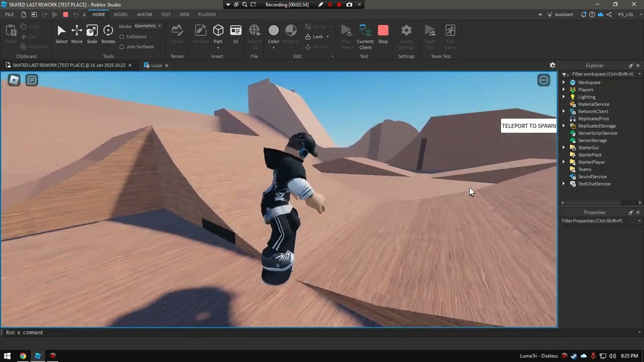Open the FILE menu

pos(10,15)
